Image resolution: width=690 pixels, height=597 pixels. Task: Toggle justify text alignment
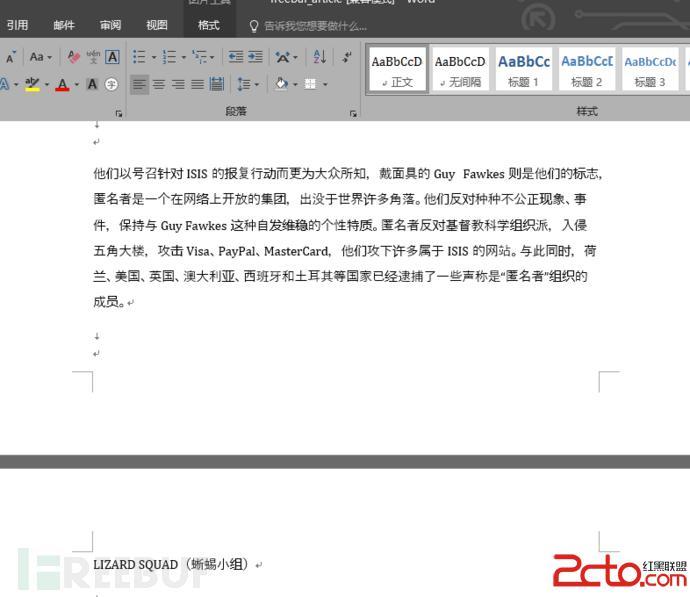tap(197, 84)
